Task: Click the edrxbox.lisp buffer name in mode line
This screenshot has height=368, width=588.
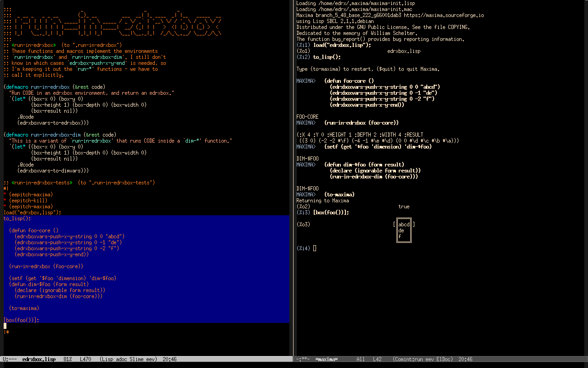Action: coord(39,359)
